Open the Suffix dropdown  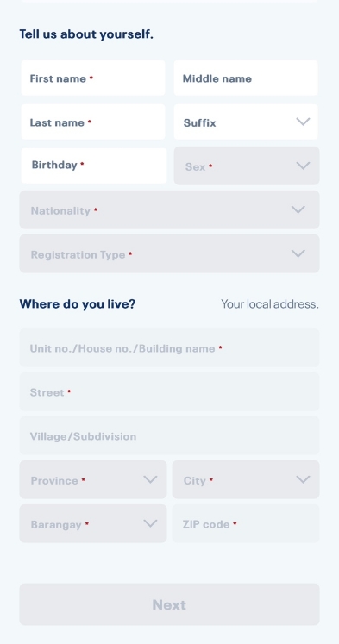(x=246, y=122)
